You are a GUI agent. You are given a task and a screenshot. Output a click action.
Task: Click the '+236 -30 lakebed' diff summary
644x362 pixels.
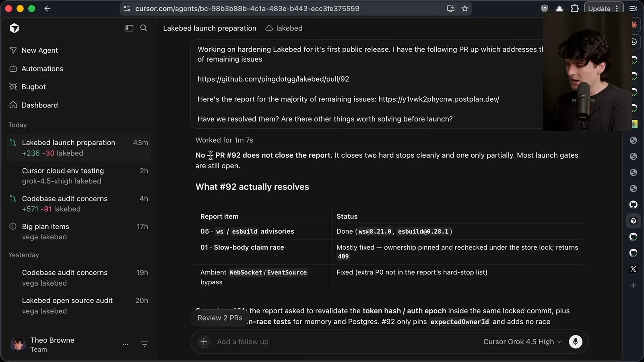53,153
